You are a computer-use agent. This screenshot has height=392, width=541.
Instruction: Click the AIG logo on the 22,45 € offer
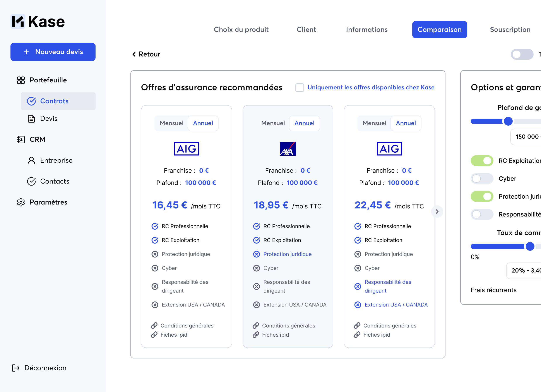[x=389, y=149]
